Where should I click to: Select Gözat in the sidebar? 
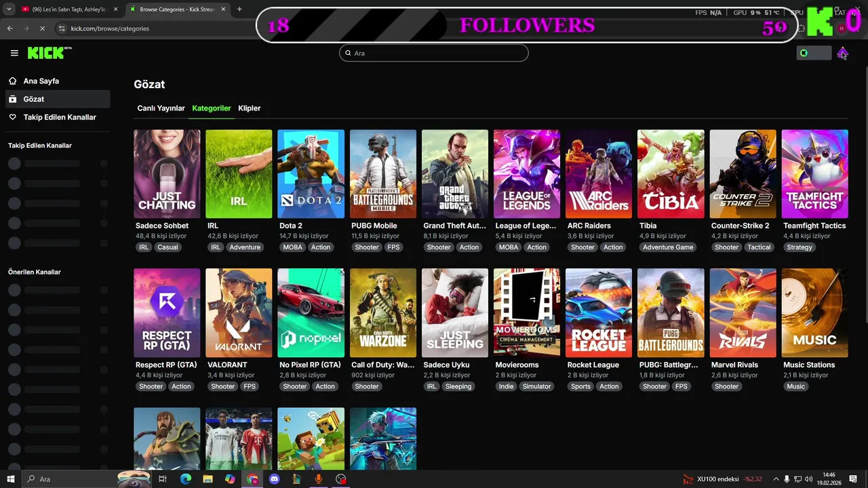coord(57,99)
